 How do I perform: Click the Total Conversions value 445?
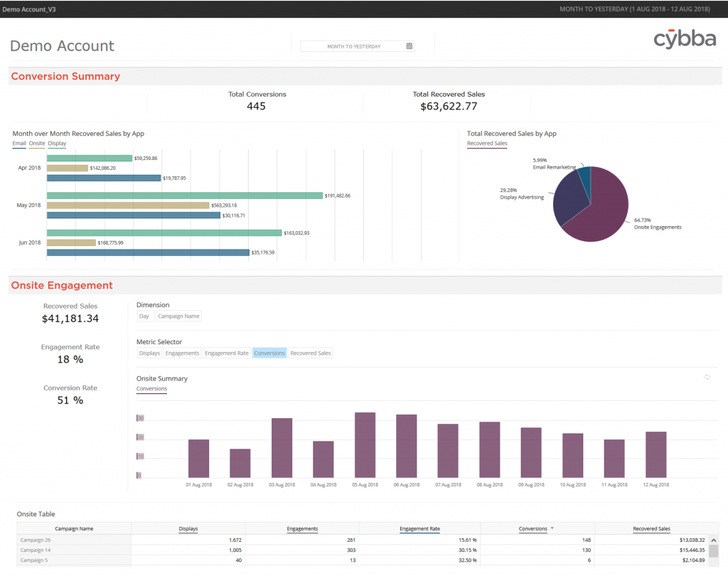point(256,107)
